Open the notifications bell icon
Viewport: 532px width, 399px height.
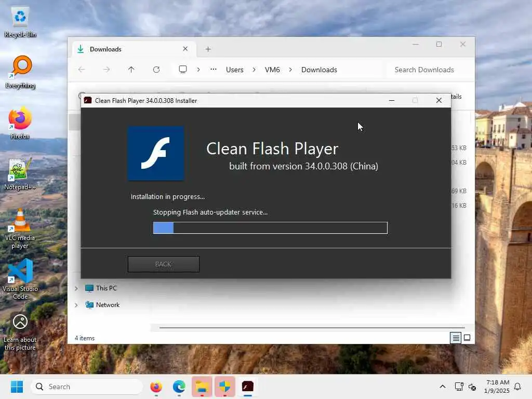(x=517, y=387)
